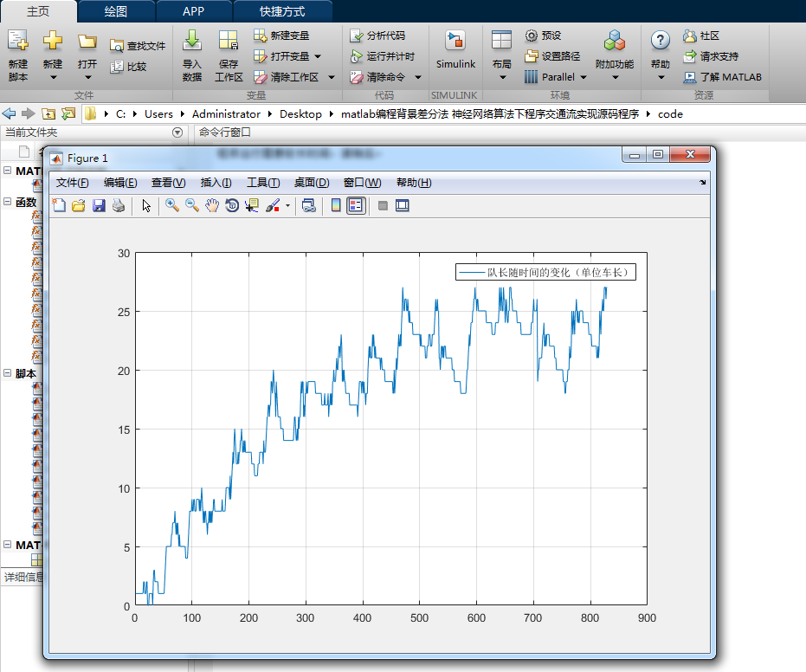Click New Variable (新建变量)
The width and height of the screenshot is (806, 672).
pos(281,36)
